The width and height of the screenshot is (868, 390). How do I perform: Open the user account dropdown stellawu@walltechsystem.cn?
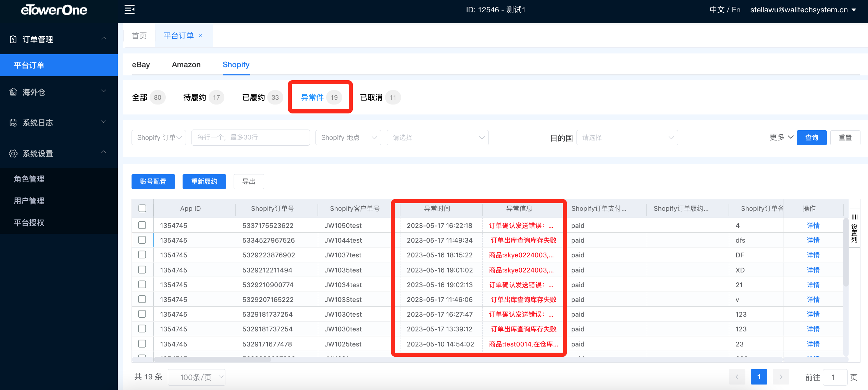pyautogui.click(x=803, y=10)
